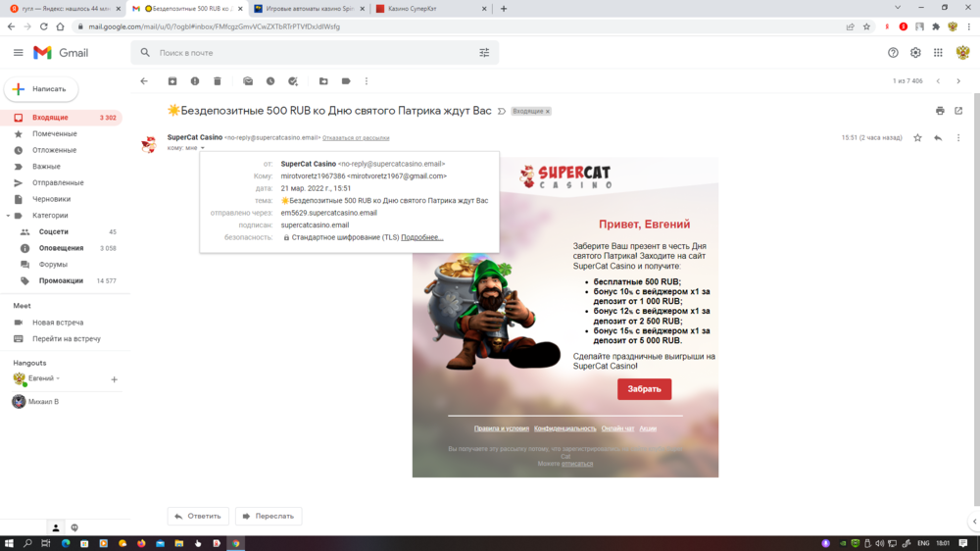Open the Google apps grid
Viewport: 980px width, 551px height.
coord(938,53)
